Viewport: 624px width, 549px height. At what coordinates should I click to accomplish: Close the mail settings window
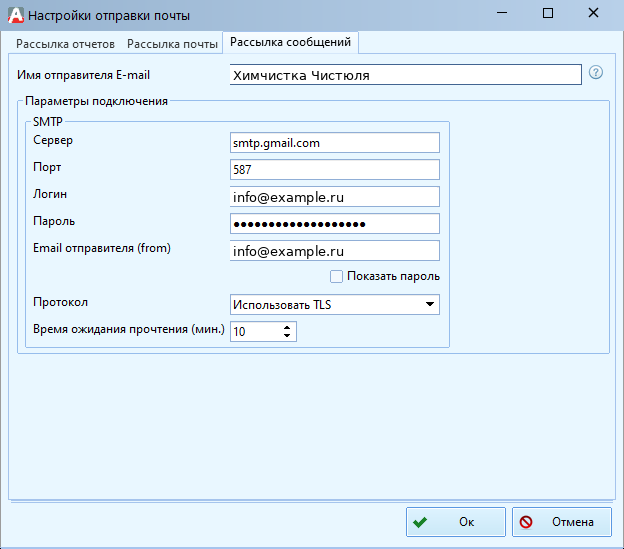click(x=593, y=13)
